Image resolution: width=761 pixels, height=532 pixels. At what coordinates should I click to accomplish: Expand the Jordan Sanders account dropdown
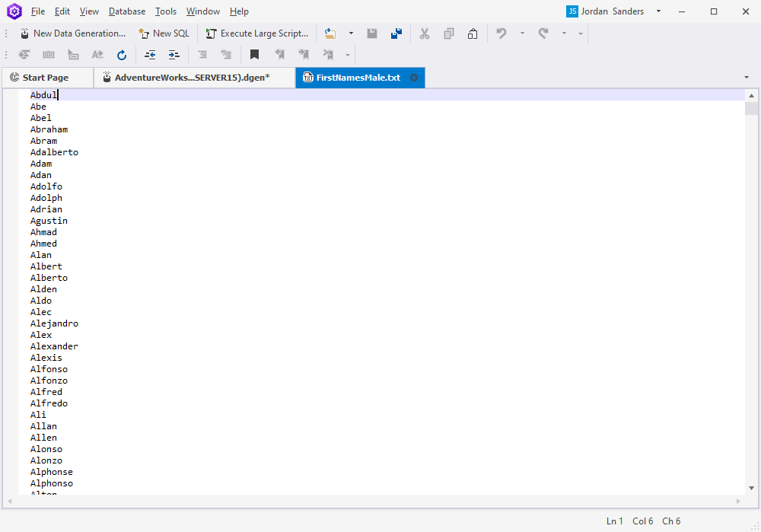[x=658, y=11]
